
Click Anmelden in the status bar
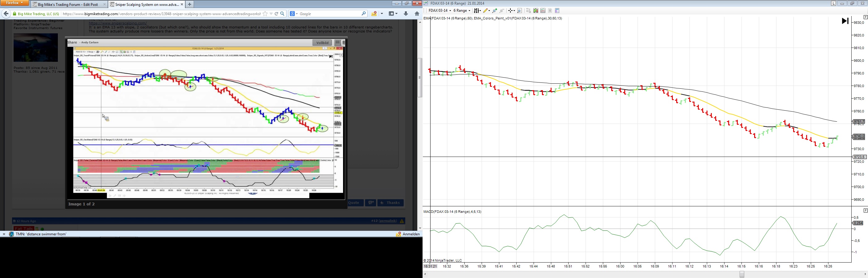(x=411, y=234)
